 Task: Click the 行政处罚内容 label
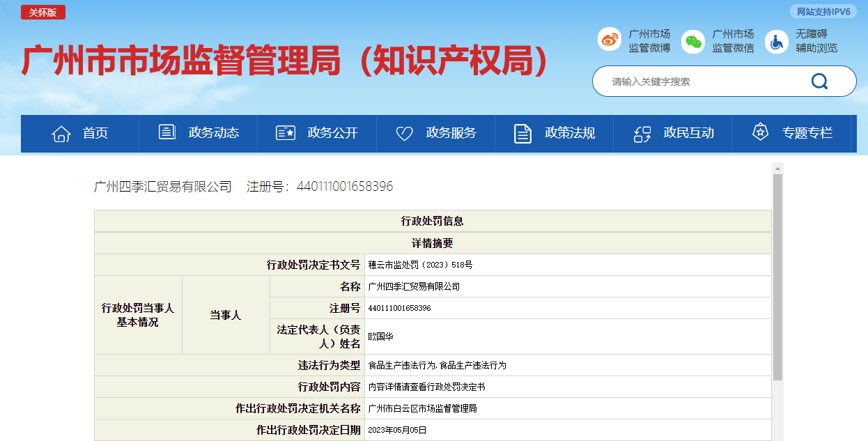[x=329, y=387]
